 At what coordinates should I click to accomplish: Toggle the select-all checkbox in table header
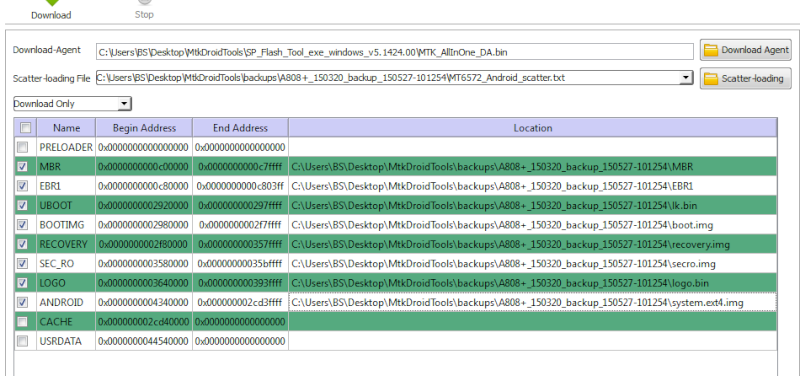25,128
